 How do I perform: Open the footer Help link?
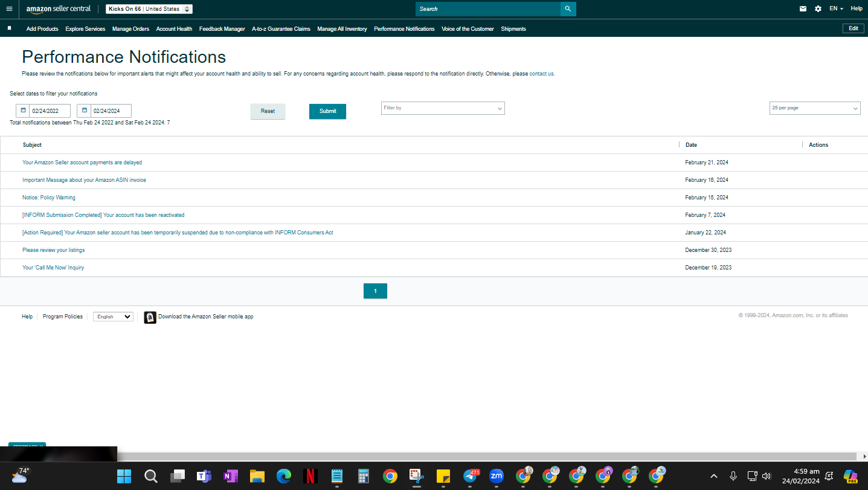(x=27, y=317)
